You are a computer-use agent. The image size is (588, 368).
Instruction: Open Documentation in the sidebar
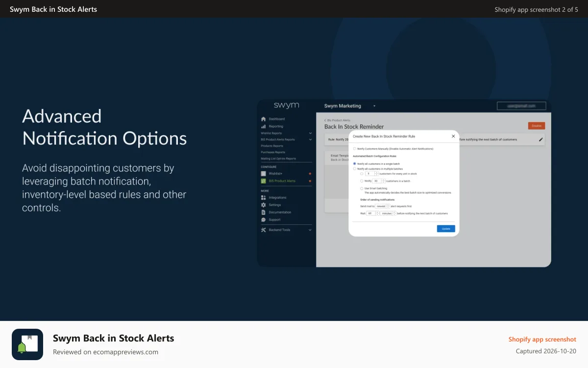point(280,212)
